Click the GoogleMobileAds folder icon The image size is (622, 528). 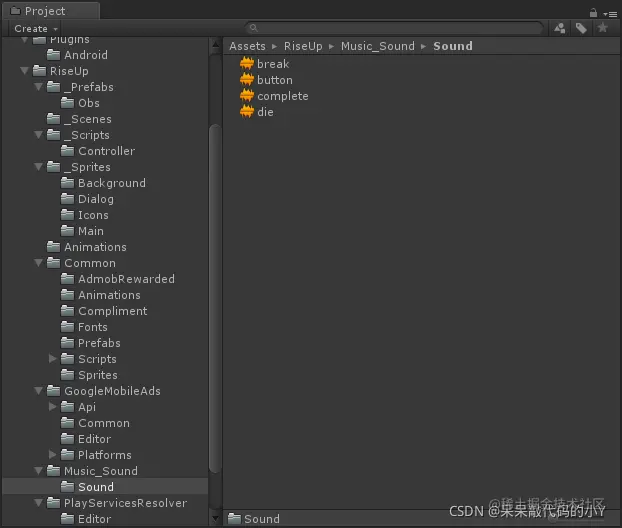pyautogui.click(x=54, y=391)
